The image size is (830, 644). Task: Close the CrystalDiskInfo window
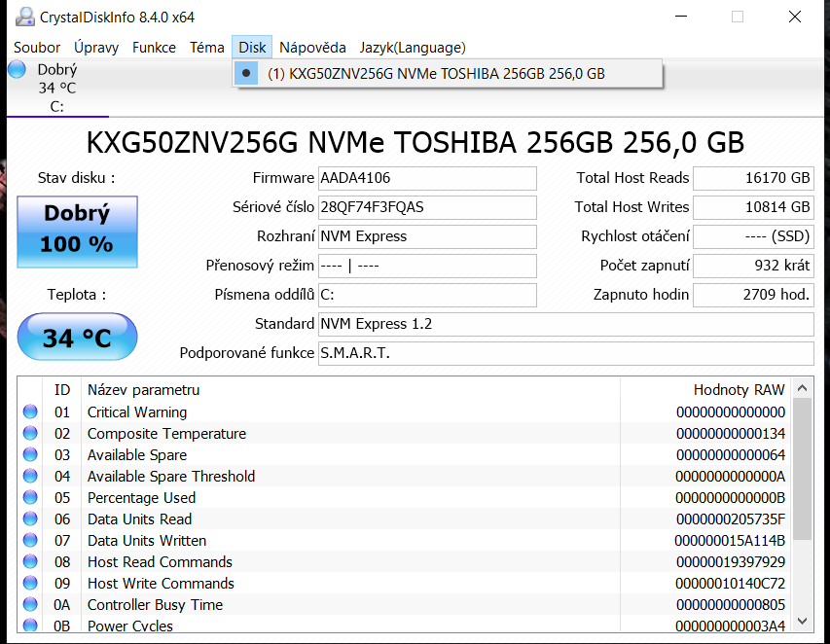795,17
